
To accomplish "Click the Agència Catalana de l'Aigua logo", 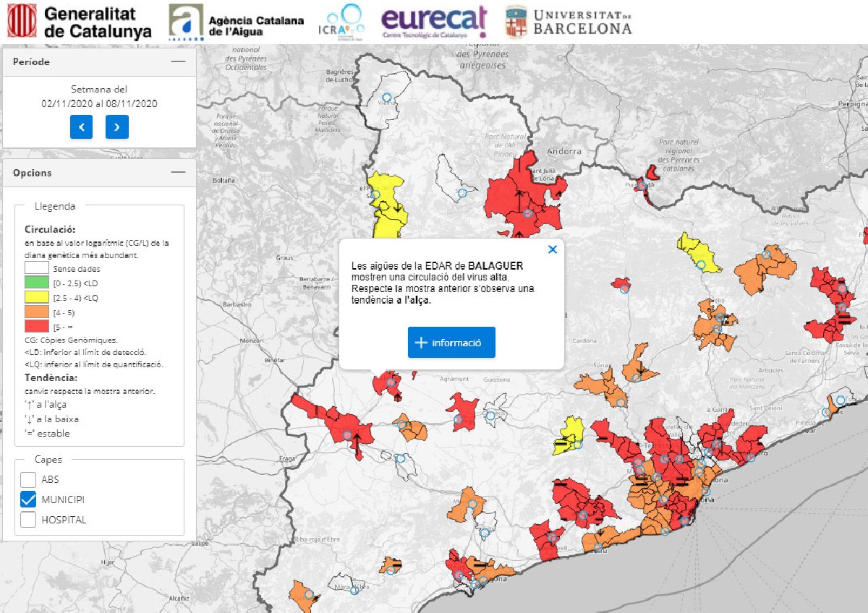I will (236, 21).
